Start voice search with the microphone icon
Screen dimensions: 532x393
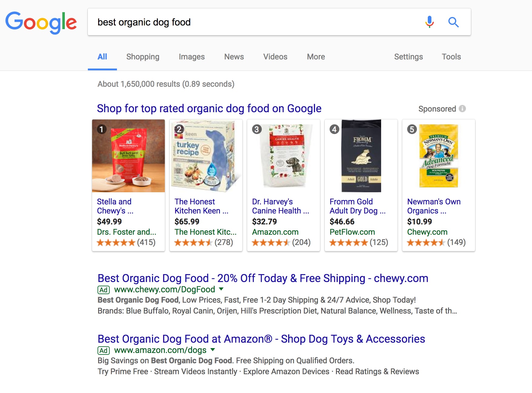pos(429,22)
